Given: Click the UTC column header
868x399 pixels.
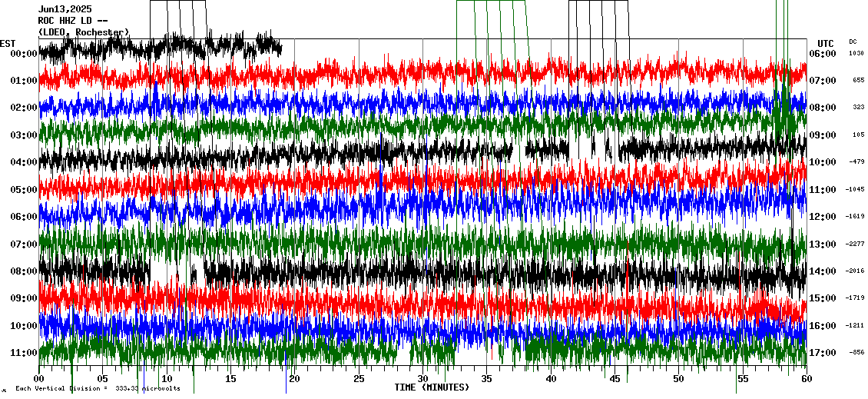Looking at the screenshot, I should pos(826,43).
